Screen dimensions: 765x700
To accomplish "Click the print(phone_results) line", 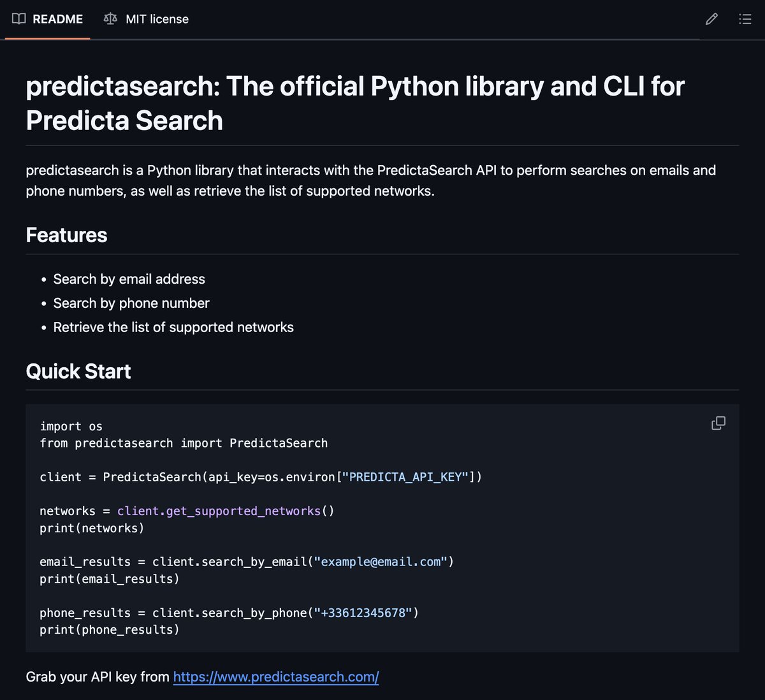I will (110, 630).
